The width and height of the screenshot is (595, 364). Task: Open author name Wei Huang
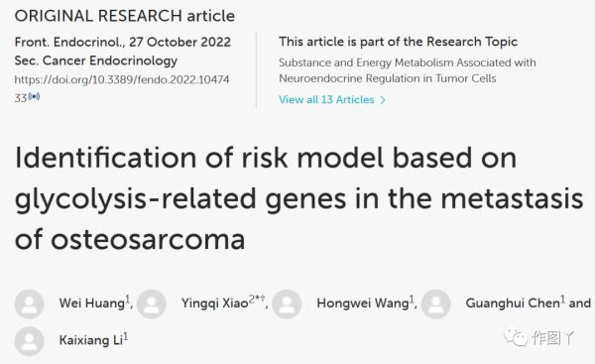(92, 303)
